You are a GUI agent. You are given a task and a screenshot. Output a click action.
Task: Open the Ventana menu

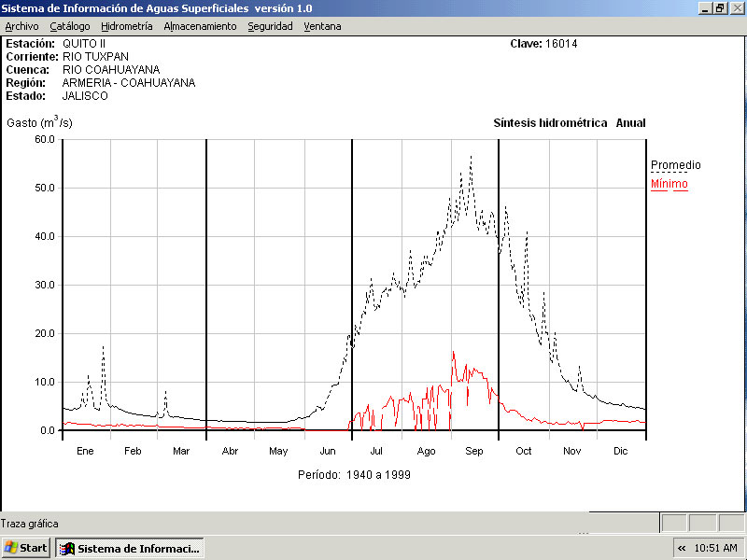tap(322, 26)
